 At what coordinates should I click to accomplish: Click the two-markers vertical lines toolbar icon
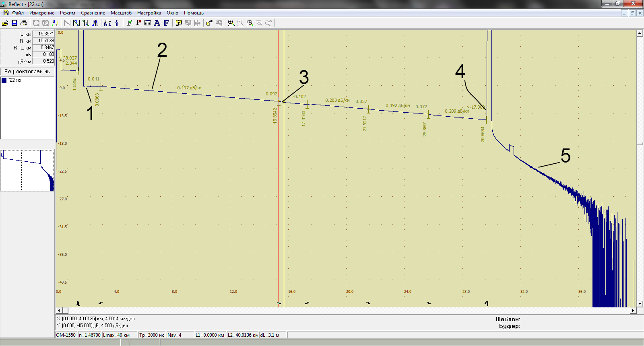(x=86, y=23)
